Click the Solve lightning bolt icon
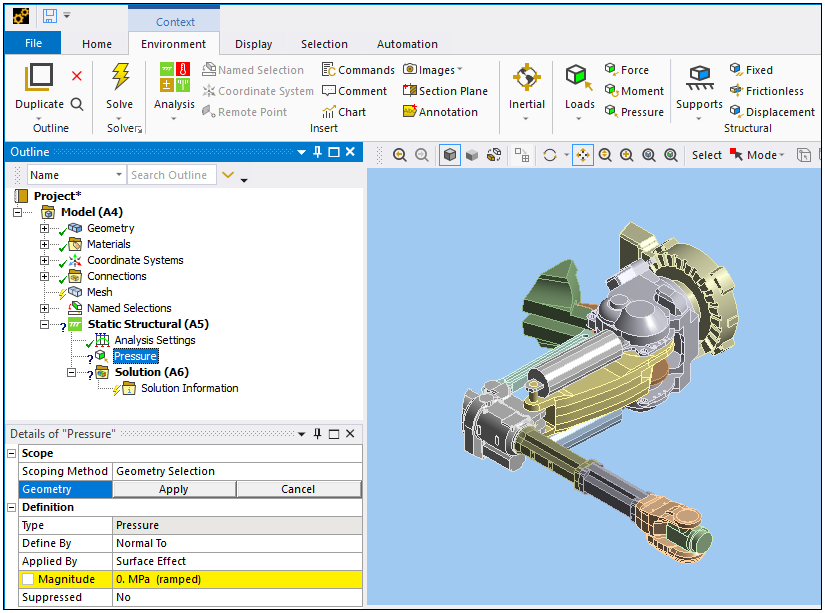 pos(120,78)
